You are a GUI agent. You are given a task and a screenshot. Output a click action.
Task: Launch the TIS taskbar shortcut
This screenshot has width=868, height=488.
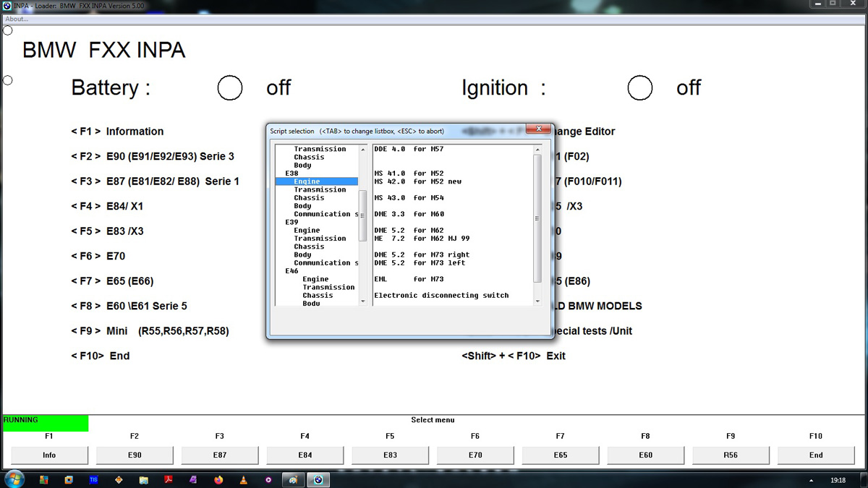coord(93,479)
